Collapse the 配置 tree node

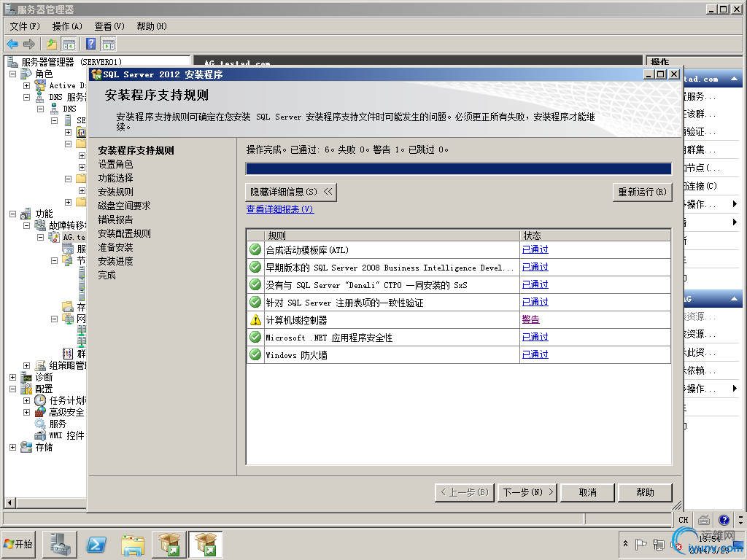point(13,389)
